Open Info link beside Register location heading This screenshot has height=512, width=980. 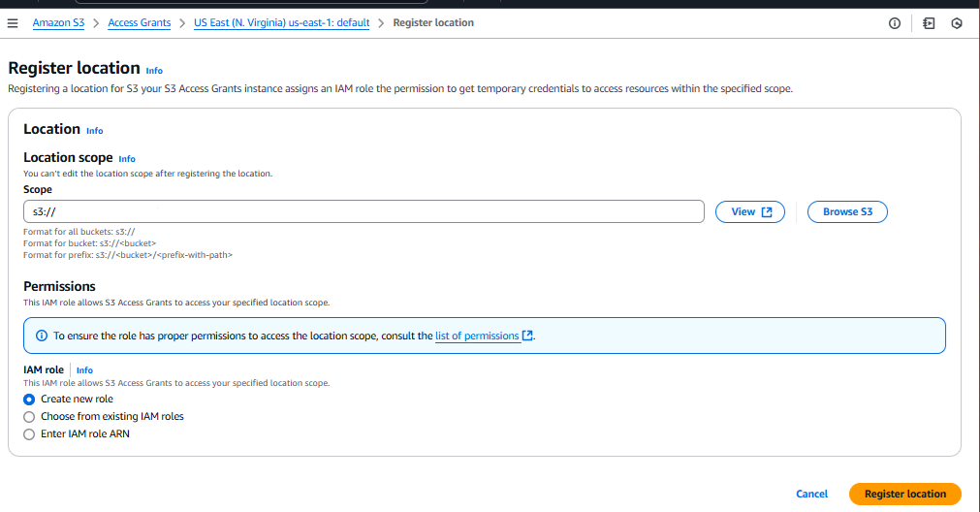154,71
